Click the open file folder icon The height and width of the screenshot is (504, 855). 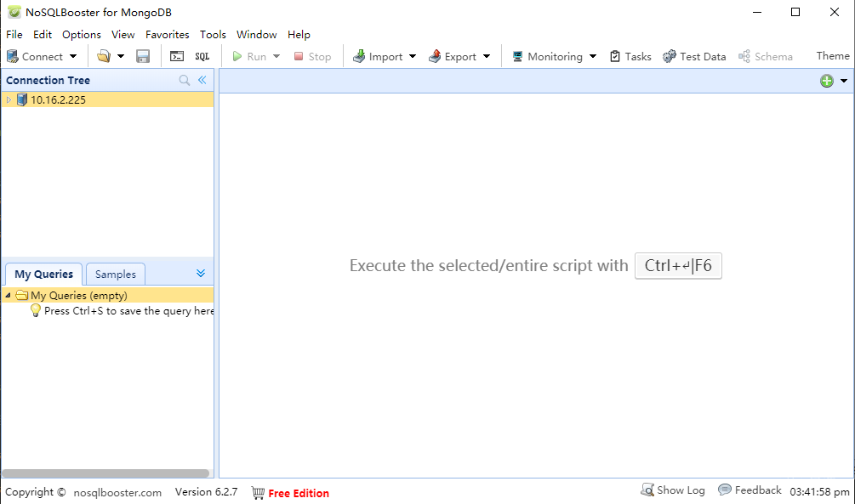tap(104, 56)
